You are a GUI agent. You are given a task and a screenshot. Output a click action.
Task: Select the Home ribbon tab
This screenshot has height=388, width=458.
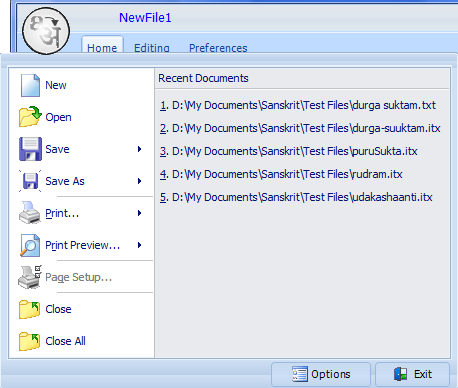click(x=102, y=46)
